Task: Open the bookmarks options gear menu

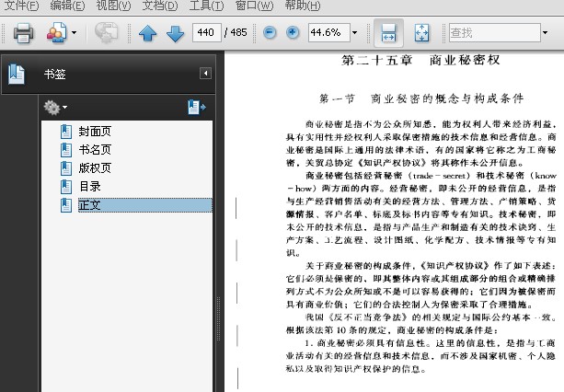Action: (x=57, y=108)
